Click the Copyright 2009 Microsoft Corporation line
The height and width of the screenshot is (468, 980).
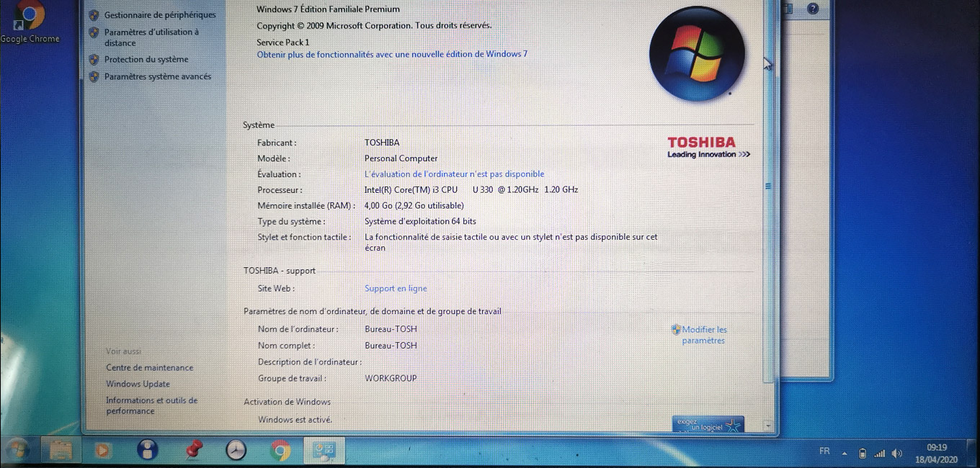[374, 26]
